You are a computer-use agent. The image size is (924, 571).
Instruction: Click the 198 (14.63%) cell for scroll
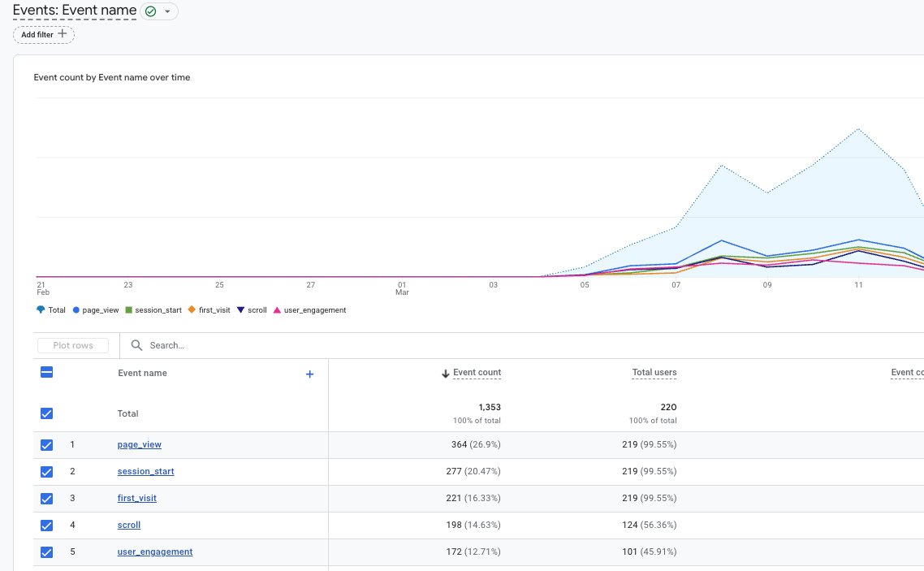click(x=473, y=525)
